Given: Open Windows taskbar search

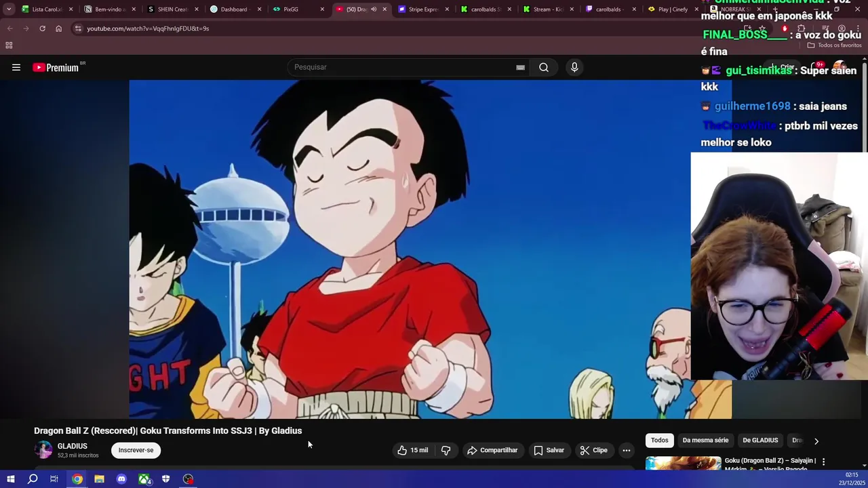Looking at the screenshot, I should tap(33, 479).
